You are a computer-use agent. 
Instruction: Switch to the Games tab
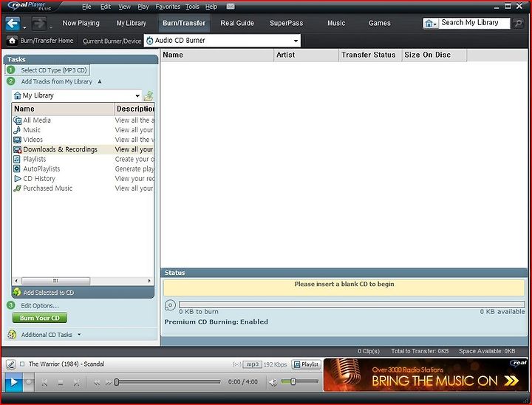(380, 23)
